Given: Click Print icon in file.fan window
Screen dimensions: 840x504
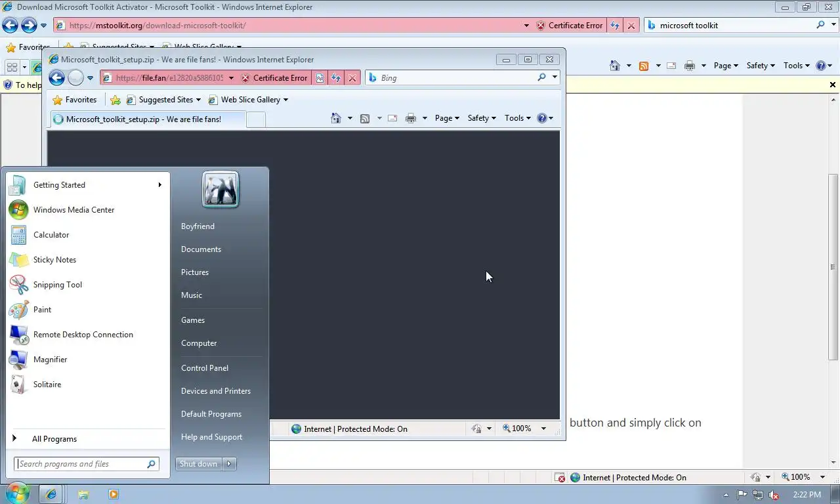Looking at the screenshot, I should (x=411, y=118).
